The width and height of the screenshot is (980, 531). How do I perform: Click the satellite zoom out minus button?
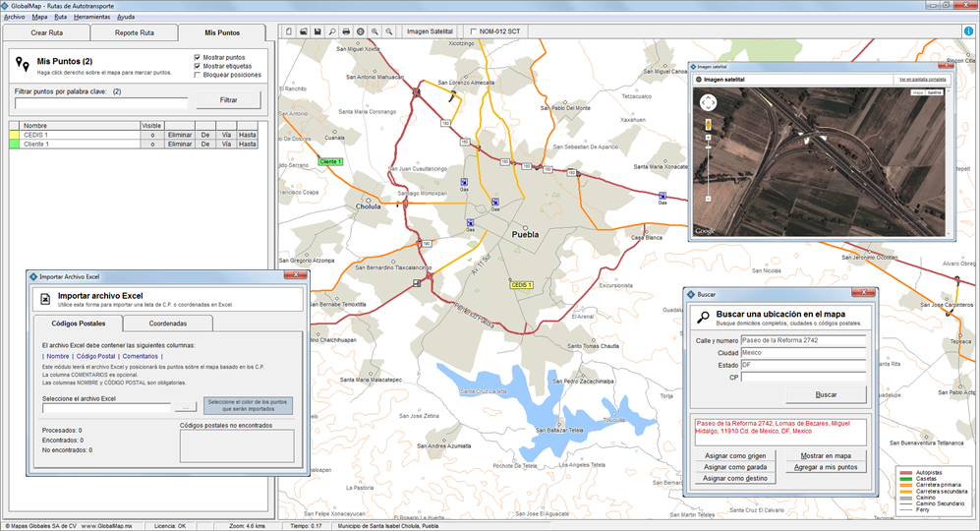[708, 199]
